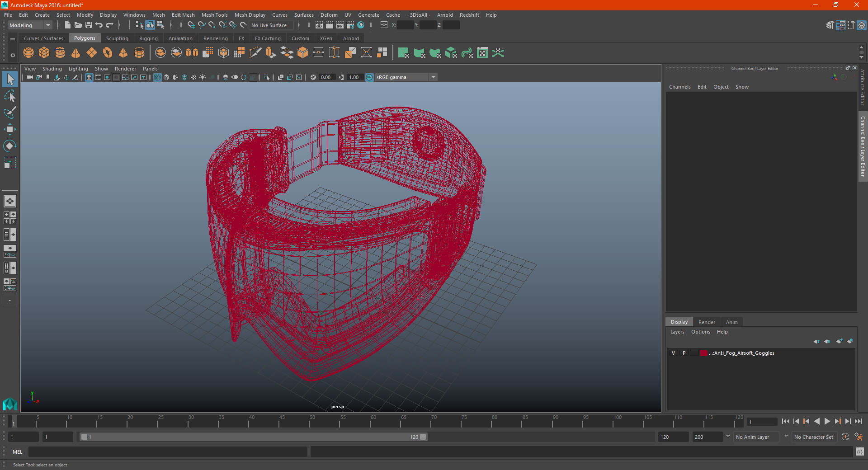This screenshot has height=470, width=868.
Task: Create a polygon pipe shelf icon
Action: (139, 53)
